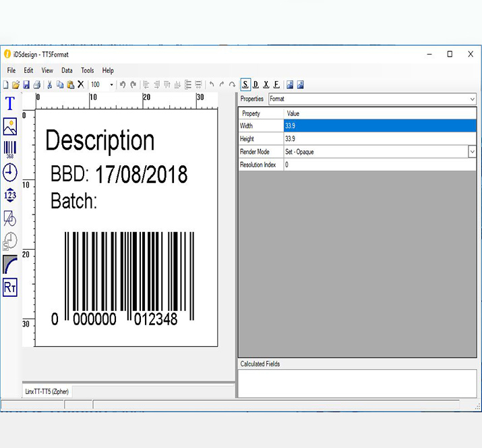Click the Align bottom icon
The image size is (482, 448).
pyautogui.click(x=177, y=84)
